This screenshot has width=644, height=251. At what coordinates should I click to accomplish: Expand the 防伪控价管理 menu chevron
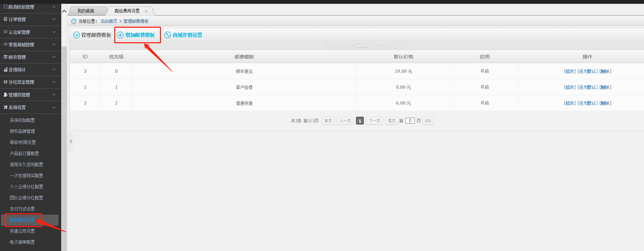(x=54, y=7)
